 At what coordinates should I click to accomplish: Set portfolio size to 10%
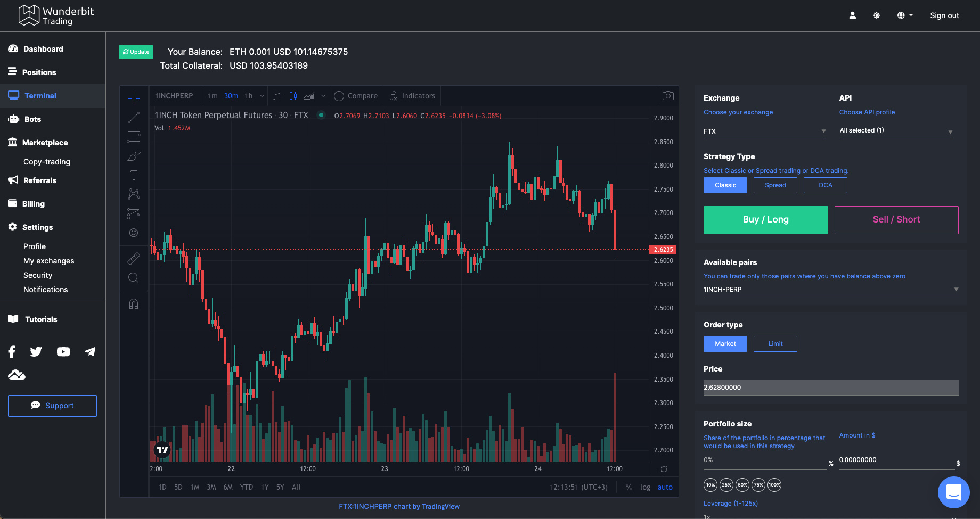[x=710, y=485]
